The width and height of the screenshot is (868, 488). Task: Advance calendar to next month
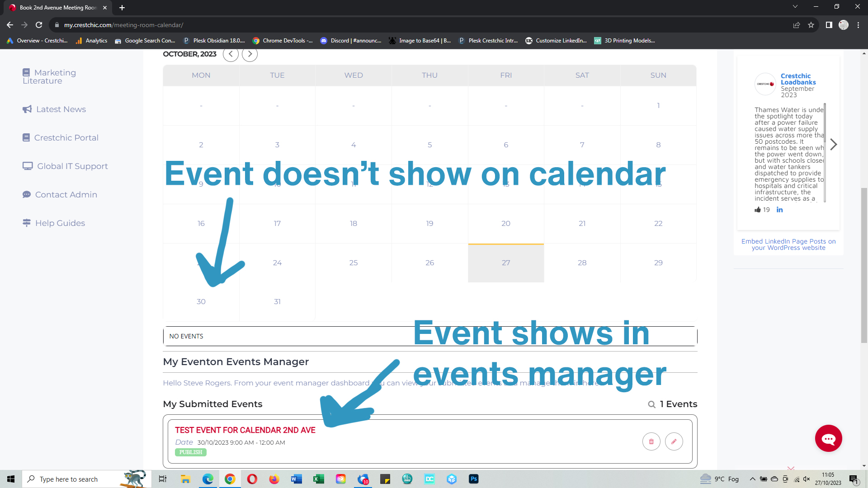250,54
